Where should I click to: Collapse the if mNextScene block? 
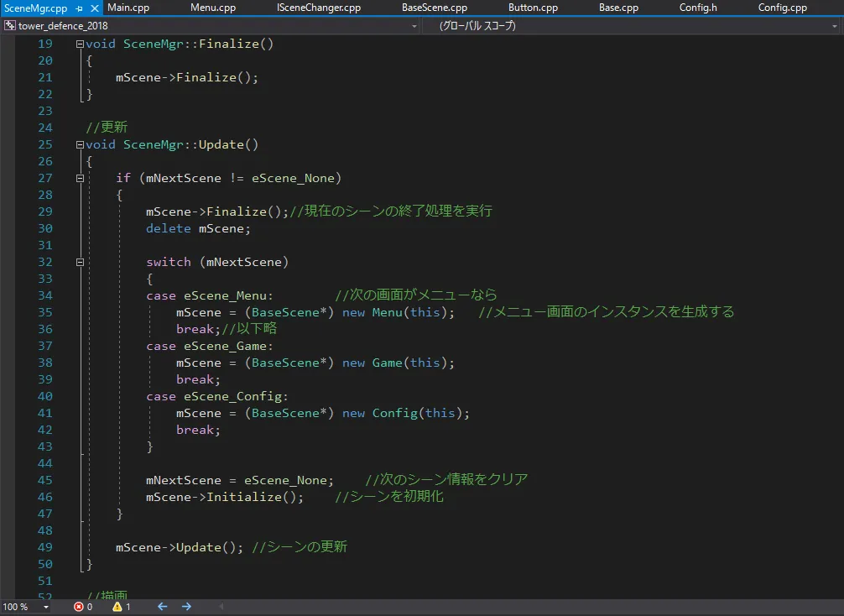[80, 178]
